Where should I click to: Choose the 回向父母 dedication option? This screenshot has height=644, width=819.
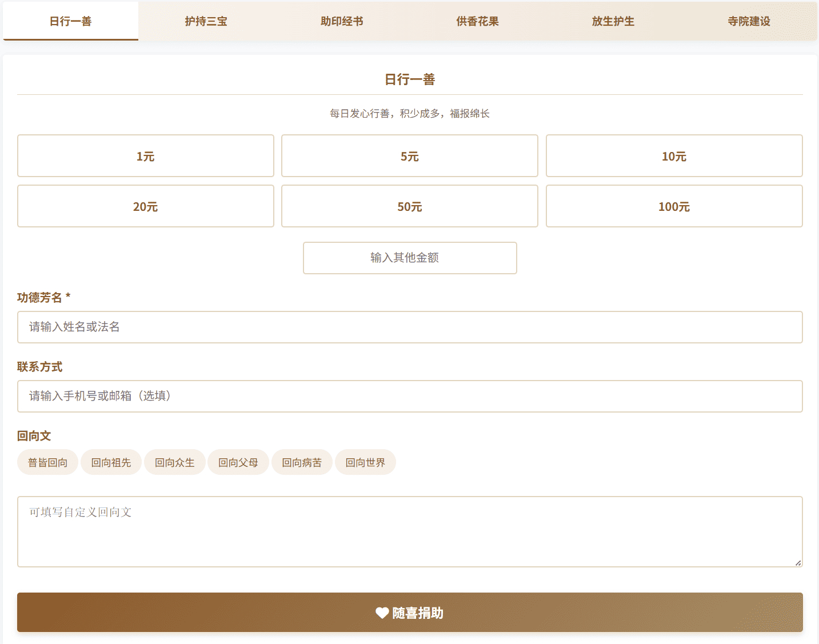pyautogui.click(x=238, y=462)
